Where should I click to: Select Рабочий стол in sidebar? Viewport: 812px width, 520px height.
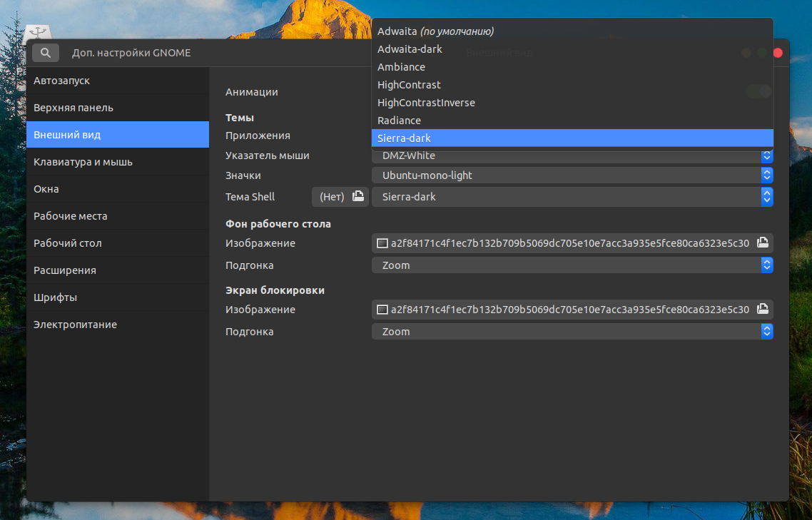pos(118,243)
